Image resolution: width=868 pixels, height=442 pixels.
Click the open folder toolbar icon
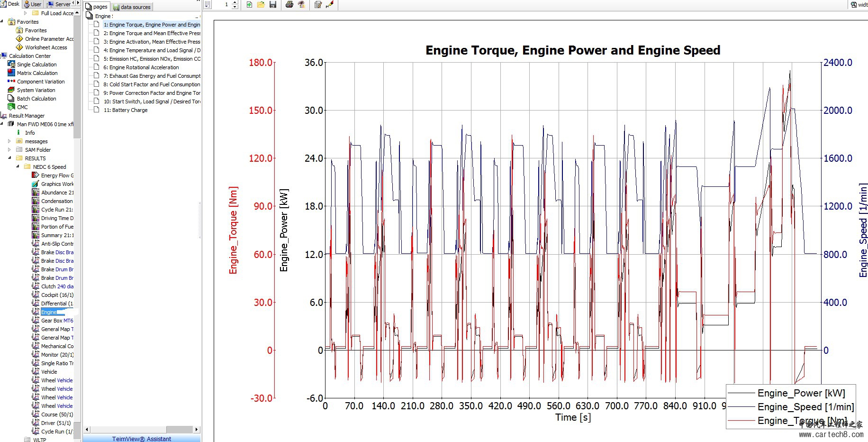(x=261, y=5)
